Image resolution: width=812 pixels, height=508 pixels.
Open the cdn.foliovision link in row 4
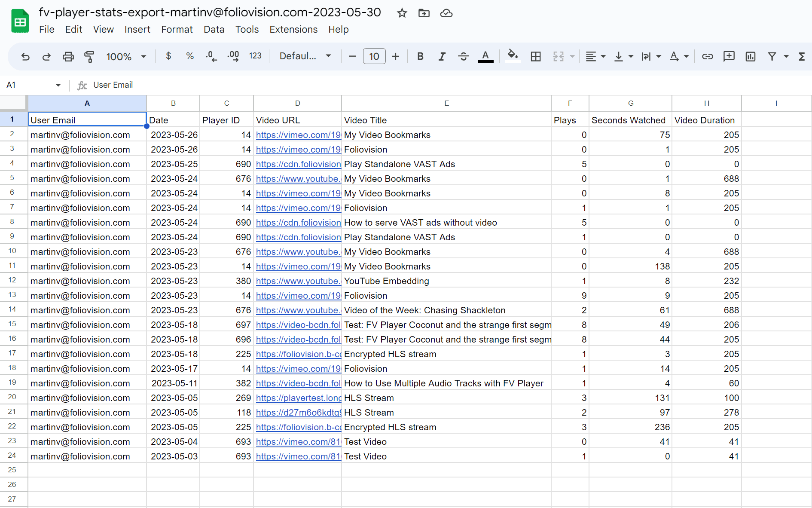coord(299,164)
